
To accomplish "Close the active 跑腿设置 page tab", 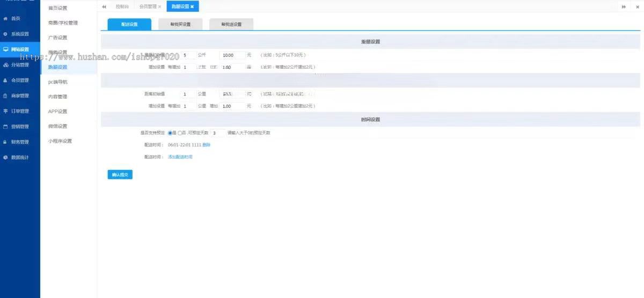I will click(192, 6).
